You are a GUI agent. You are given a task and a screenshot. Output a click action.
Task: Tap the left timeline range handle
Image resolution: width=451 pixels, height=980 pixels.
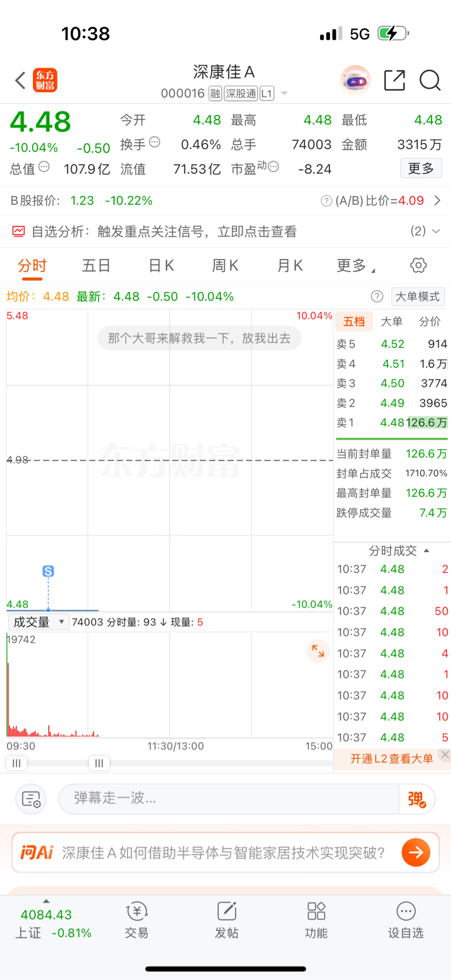point(16,763)
